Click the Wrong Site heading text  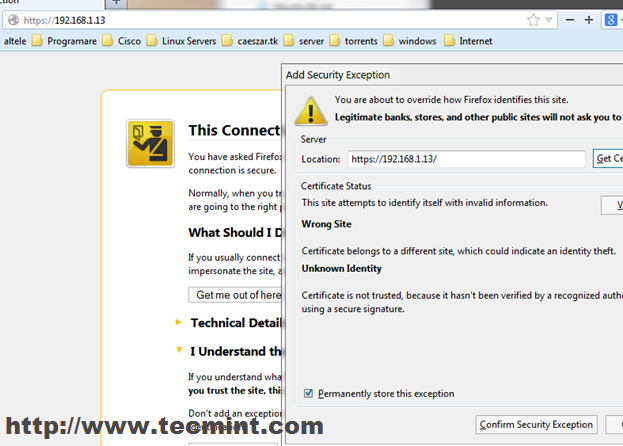coord(326,224)
